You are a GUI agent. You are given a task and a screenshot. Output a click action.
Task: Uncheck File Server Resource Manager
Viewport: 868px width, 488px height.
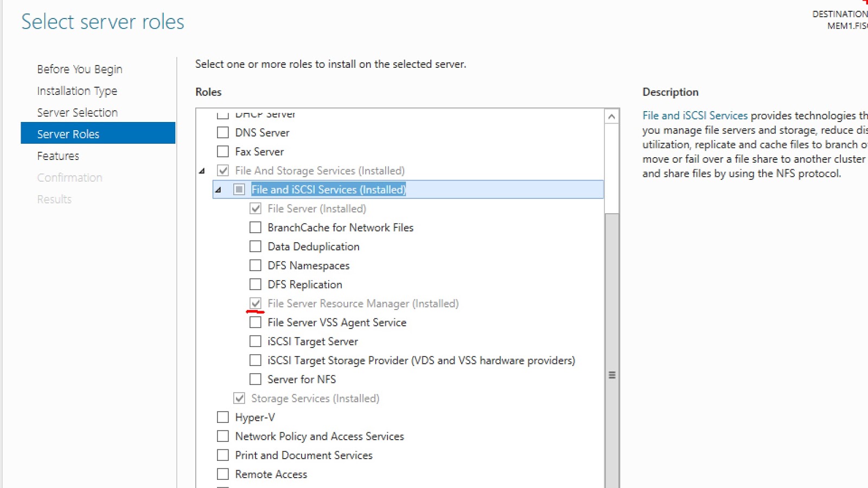click(255, 303)
